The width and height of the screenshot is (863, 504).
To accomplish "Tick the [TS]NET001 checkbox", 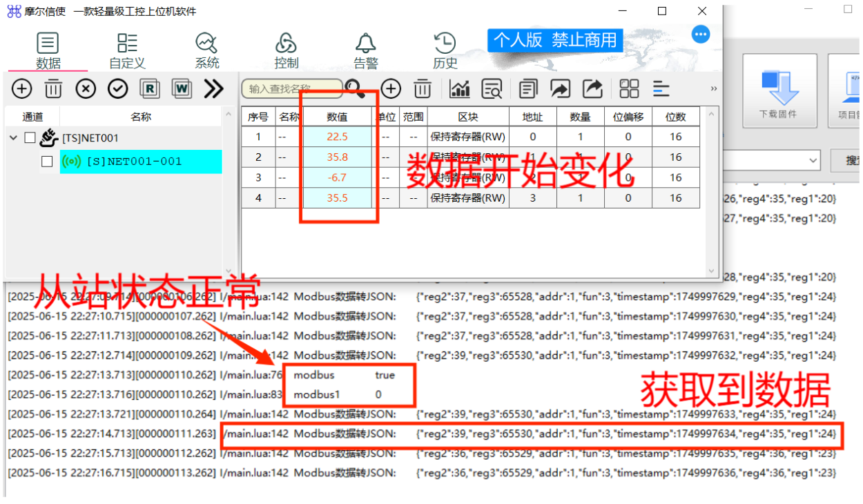I will (x=30, y=137).
